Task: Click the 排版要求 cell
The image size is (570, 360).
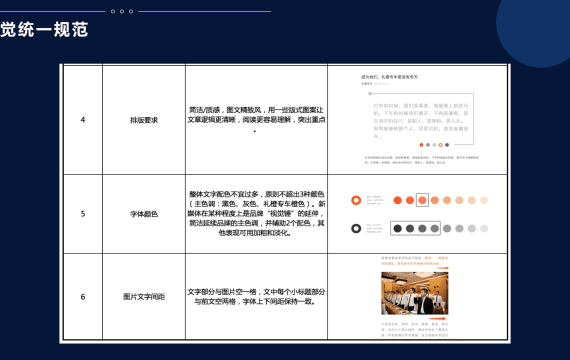Action: (144, 120)
